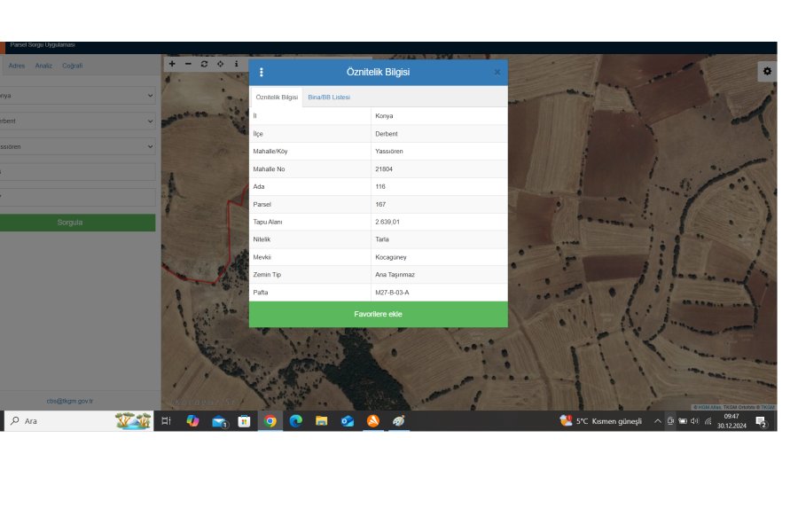Switch to the Bina/BB Listesi tab
The width and height of the screenshot is (798, 532).
pyautogui.click(x=329, y=97)
